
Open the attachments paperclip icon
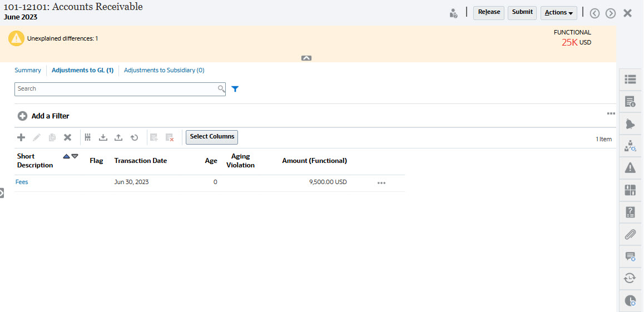click(630, 234)
